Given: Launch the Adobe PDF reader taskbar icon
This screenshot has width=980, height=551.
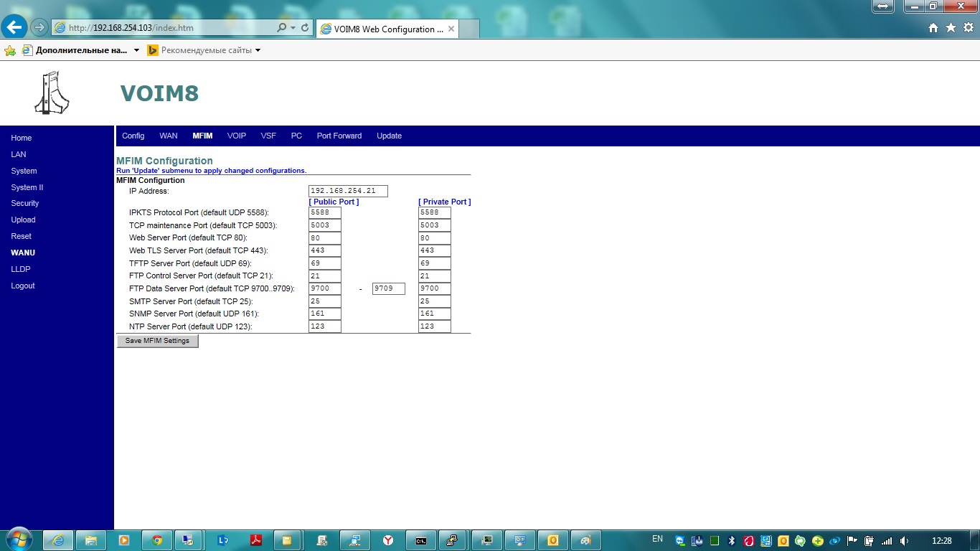Looking at the screenshot, I should point(255,540).
